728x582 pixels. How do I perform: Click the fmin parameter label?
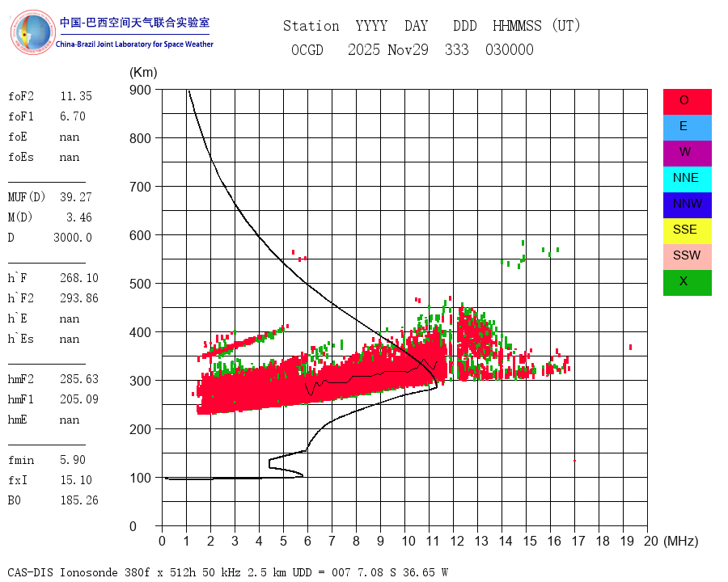tap(21, 459)
